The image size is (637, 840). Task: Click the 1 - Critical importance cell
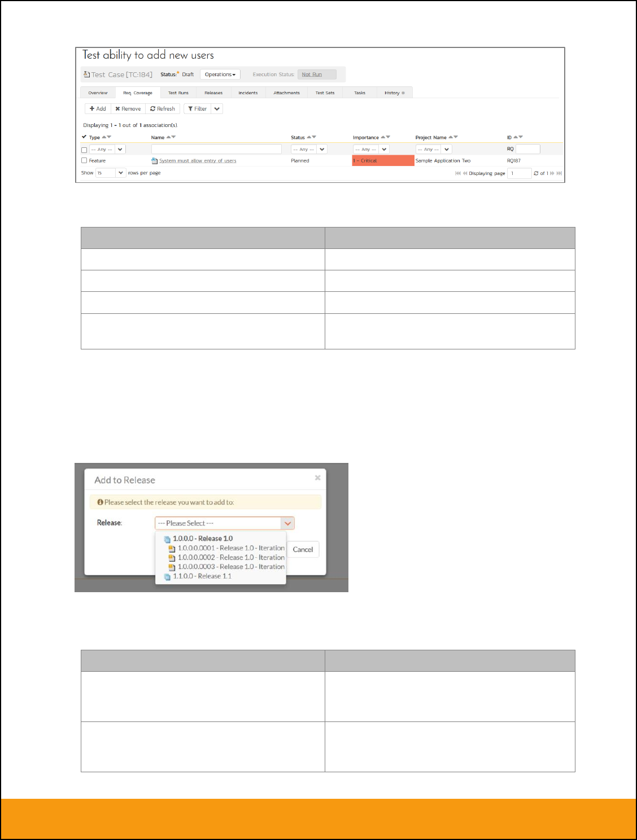click(383, 161)
